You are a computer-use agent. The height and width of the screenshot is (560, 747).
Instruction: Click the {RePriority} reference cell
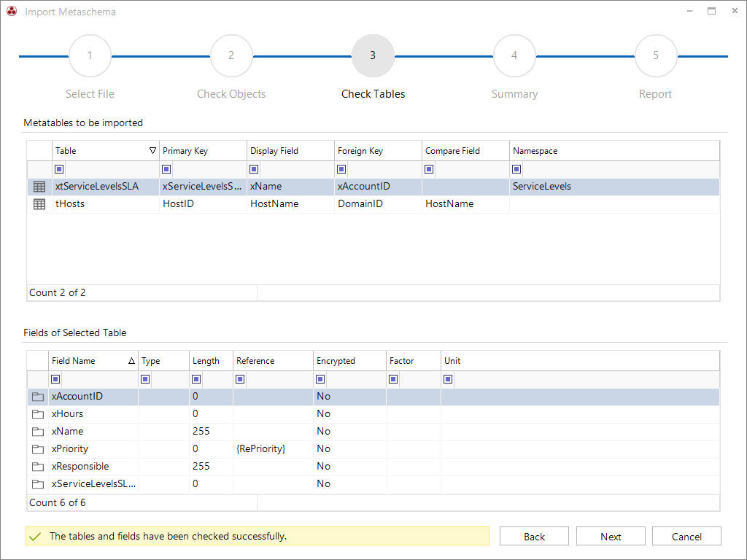(x=273, y=449)
